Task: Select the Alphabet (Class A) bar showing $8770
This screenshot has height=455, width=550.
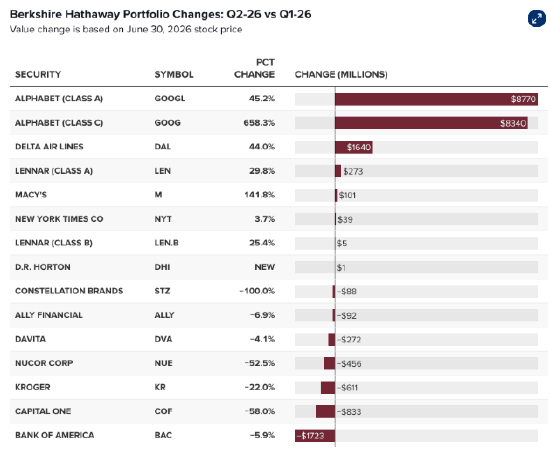Action: pyautogui.click(x=436, y=99)
